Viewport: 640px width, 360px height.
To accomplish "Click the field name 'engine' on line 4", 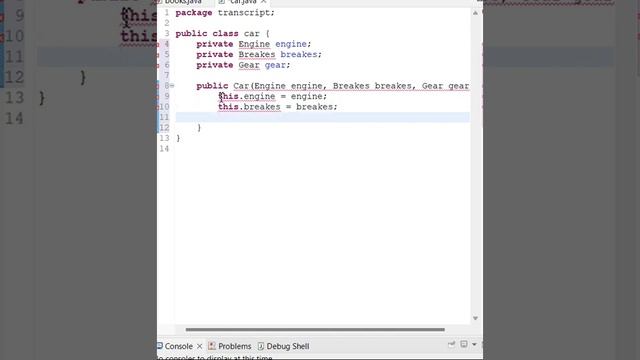I will 291,44.
